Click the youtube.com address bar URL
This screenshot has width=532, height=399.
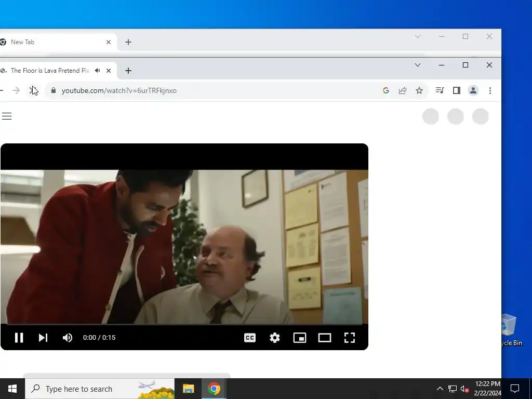[x=119, y=90]
